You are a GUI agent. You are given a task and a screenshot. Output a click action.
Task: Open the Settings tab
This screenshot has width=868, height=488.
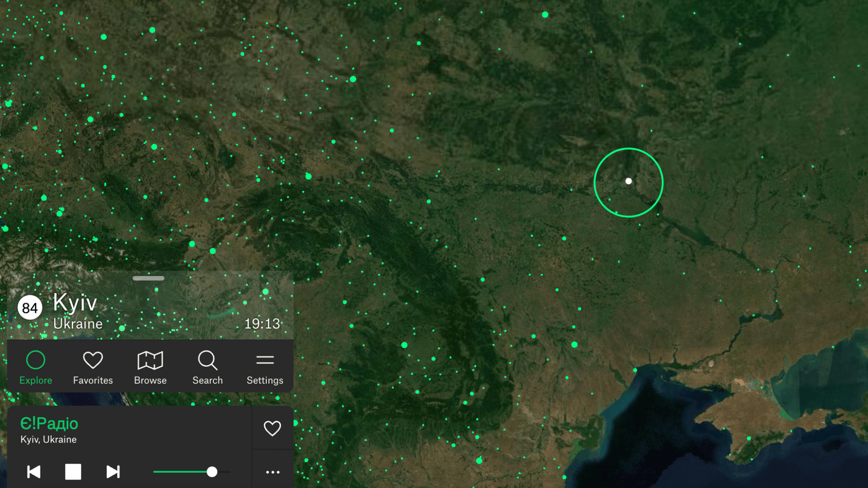pyautogui.click(x=265, y=367)
